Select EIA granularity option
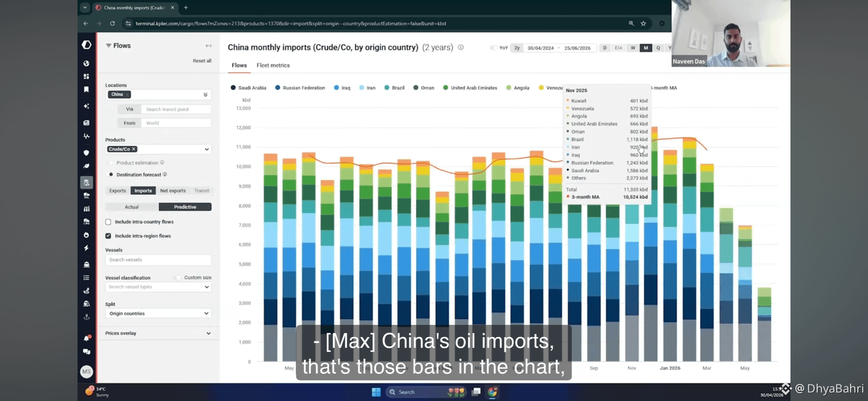This screenshot has width=868, height=401. [619, 48]
